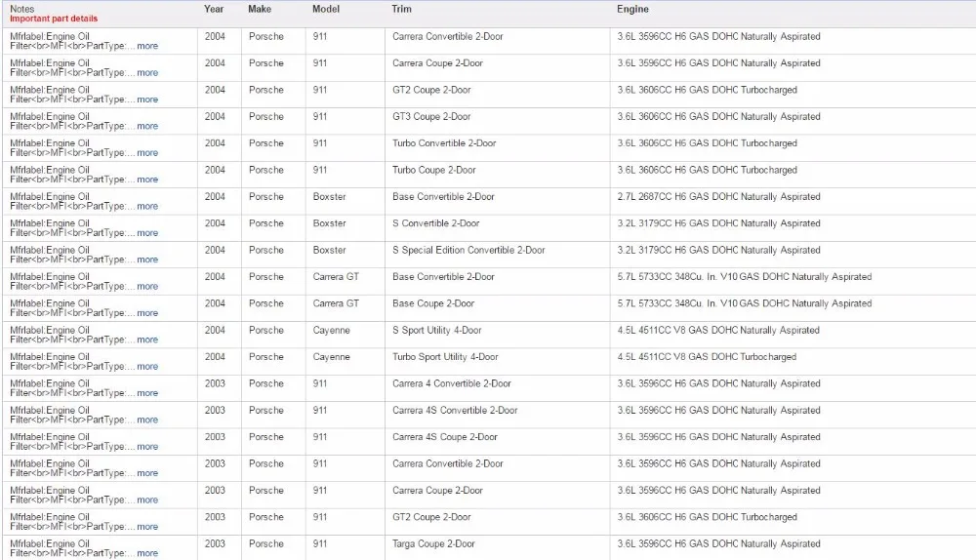Open 'more' link in 2003 Carrera 4S Convertible row
The height and width of the screenshot is (560, 976).
point(147,420)
